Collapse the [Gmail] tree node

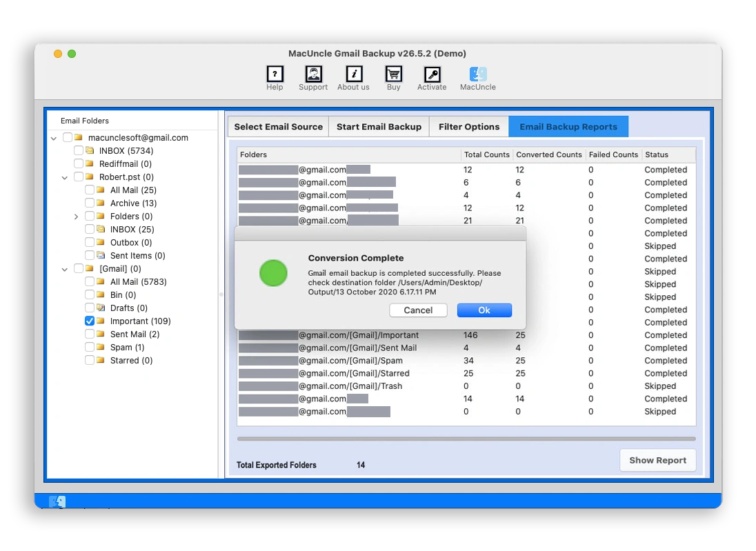(65, 270)
